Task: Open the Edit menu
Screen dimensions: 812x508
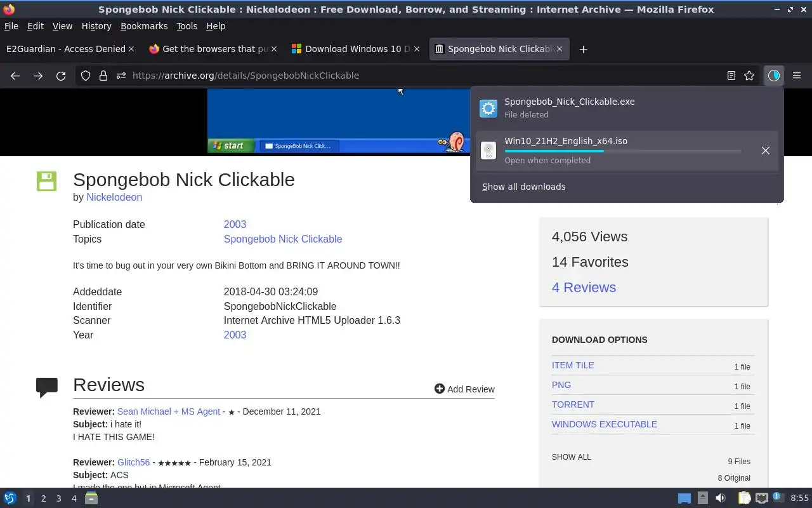Action: click(x=36, y=26)
